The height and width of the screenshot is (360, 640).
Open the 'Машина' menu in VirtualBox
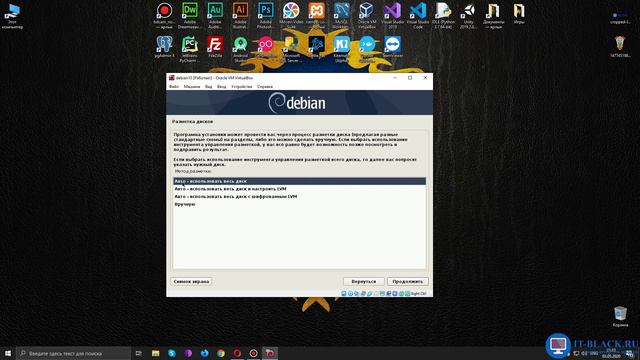click(x=192, y=87)
